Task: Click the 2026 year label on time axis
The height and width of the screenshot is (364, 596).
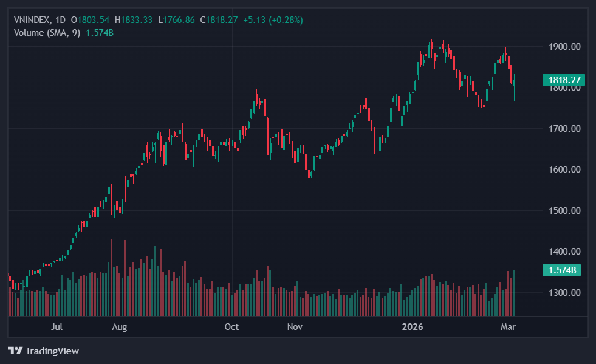Action: point(412,327)
